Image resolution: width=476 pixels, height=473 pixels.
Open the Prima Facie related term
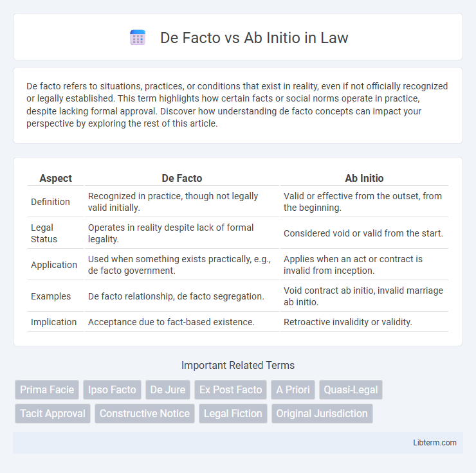(x=47, y=389)
